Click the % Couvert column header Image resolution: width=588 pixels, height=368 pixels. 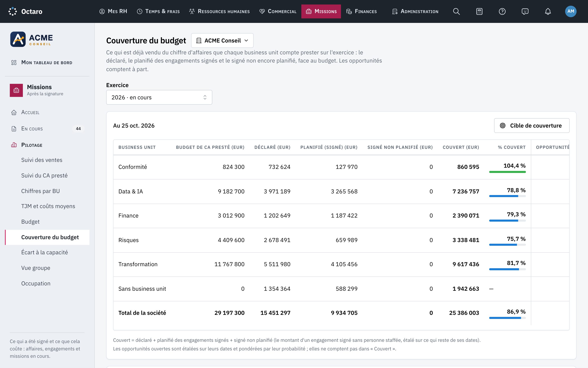coord(512,147)
